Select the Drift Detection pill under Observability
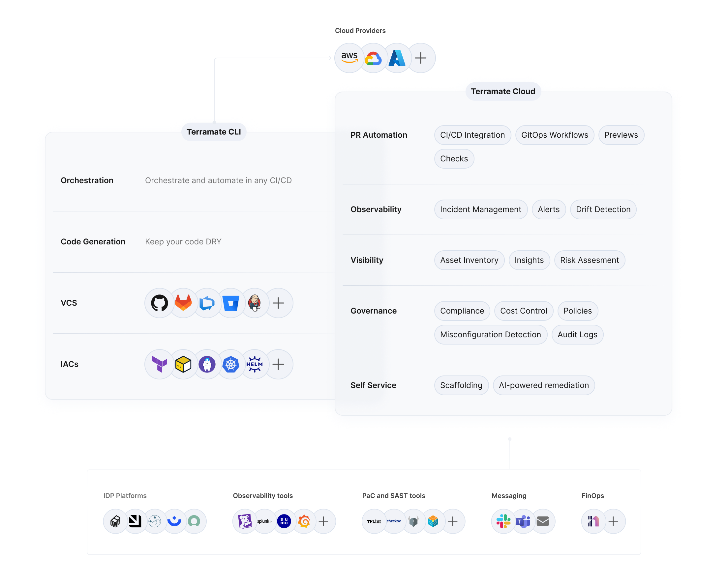728x581 pixels. tap(603, 209)
